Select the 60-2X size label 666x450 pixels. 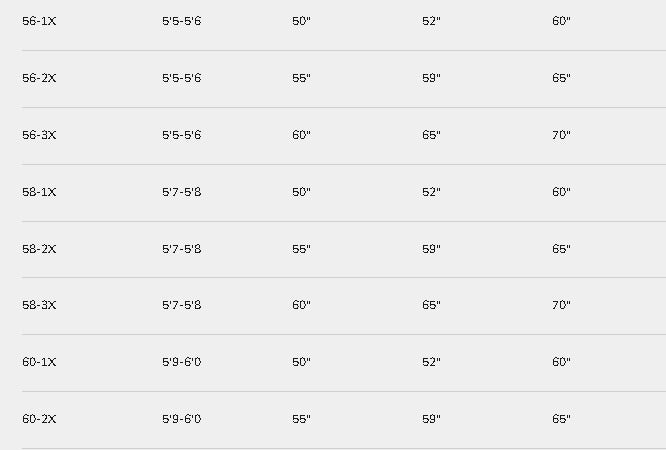(x=39, y=419)
